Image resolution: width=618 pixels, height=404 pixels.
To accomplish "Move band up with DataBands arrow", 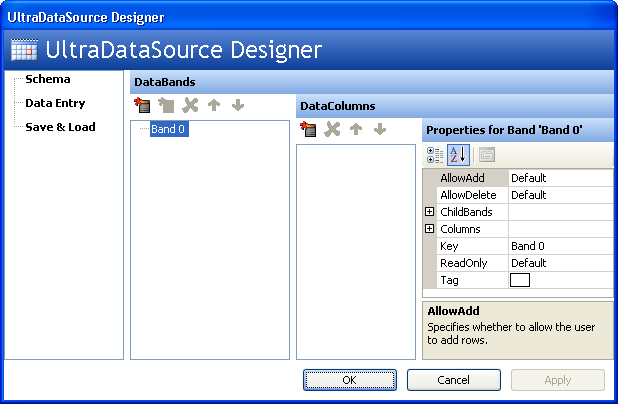I will tap(214, 105).
